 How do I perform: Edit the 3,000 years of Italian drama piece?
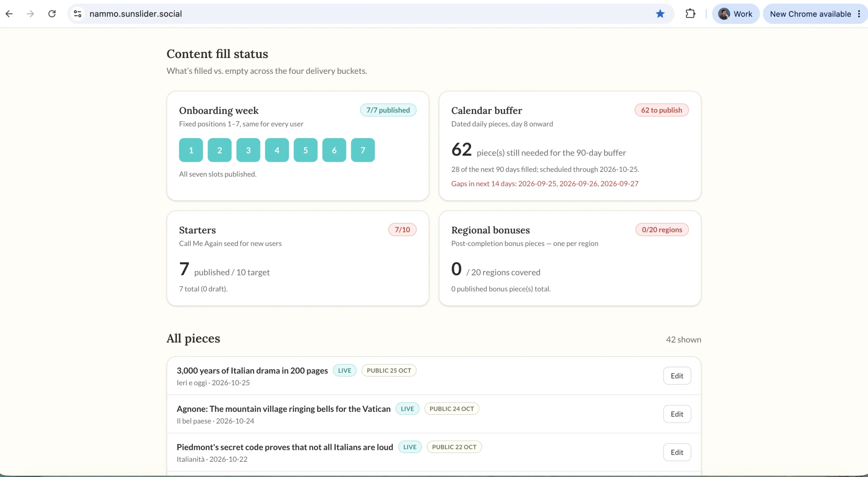point(677,376)
